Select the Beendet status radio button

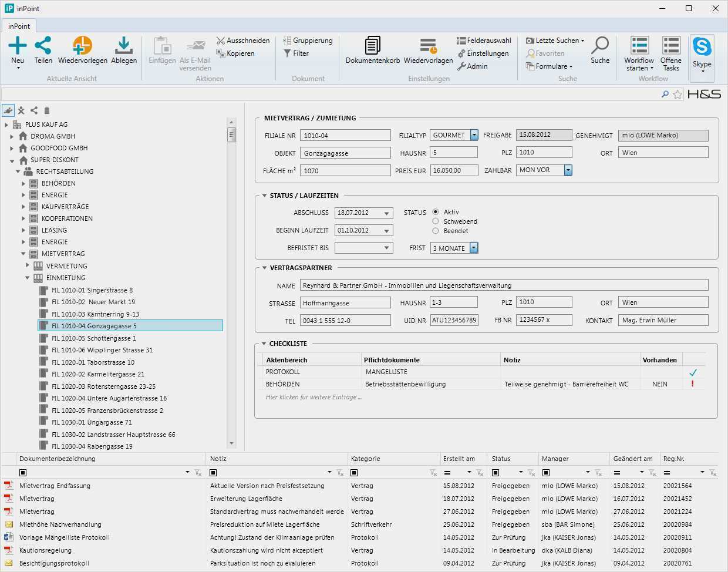coord(436,231)
